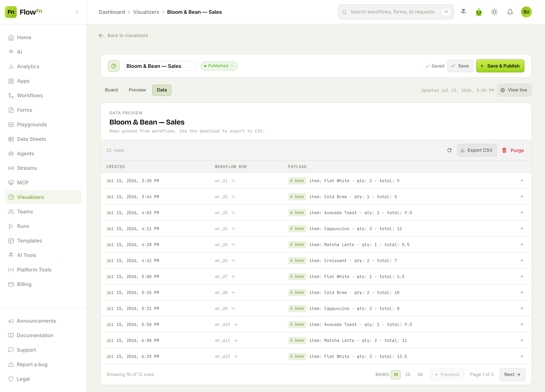
Task: Open the green robot assistant icon
Action: [479, 12]
